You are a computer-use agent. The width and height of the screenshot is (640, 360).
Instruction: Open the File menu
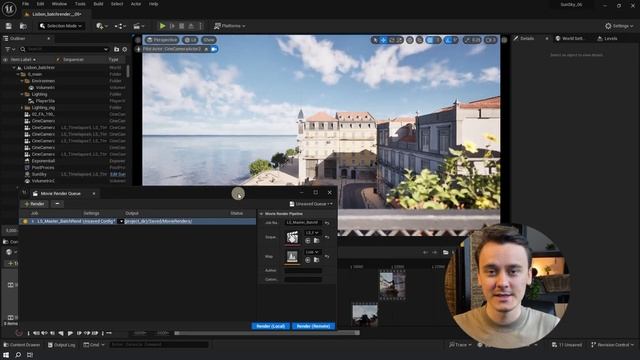25,4
